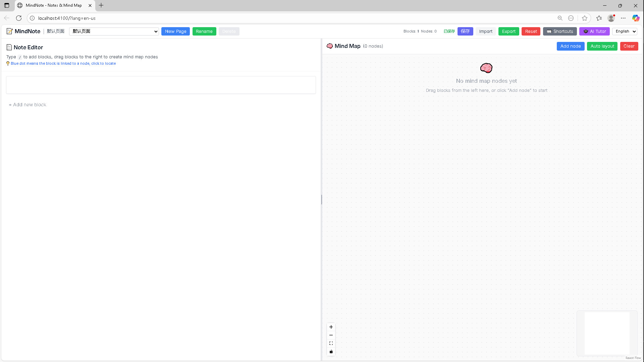Viewport: 644px width, 362px height.
Task: Click the brain icon beside Mind Map title
Action: pos(330,46)
